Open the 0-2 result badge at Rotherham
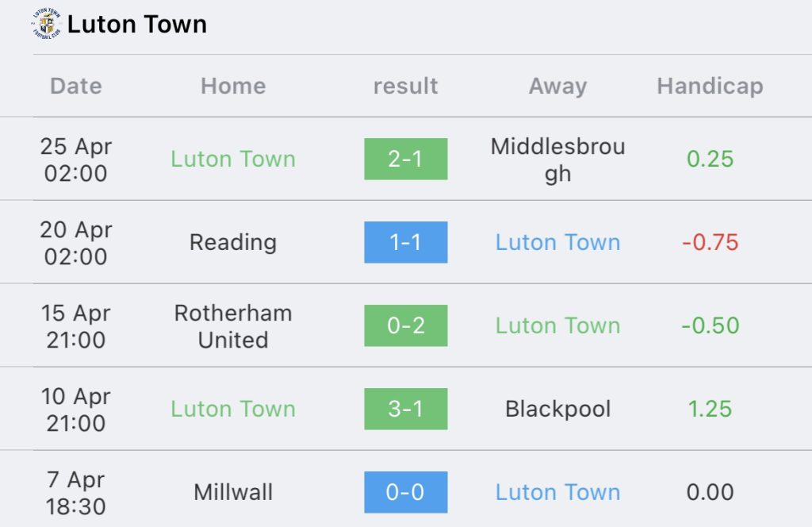The image size is (812, 527). tap(405, 325)
